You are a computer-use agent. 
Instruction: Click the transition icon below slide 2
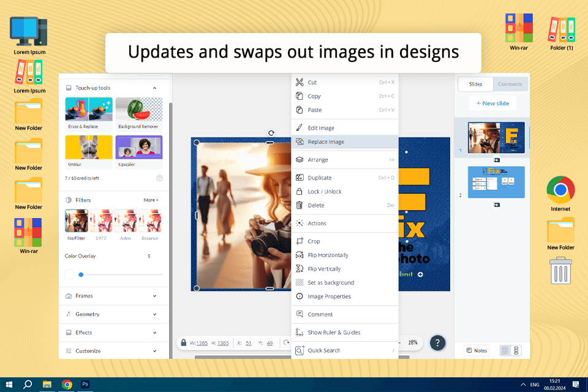coord(497,205)
